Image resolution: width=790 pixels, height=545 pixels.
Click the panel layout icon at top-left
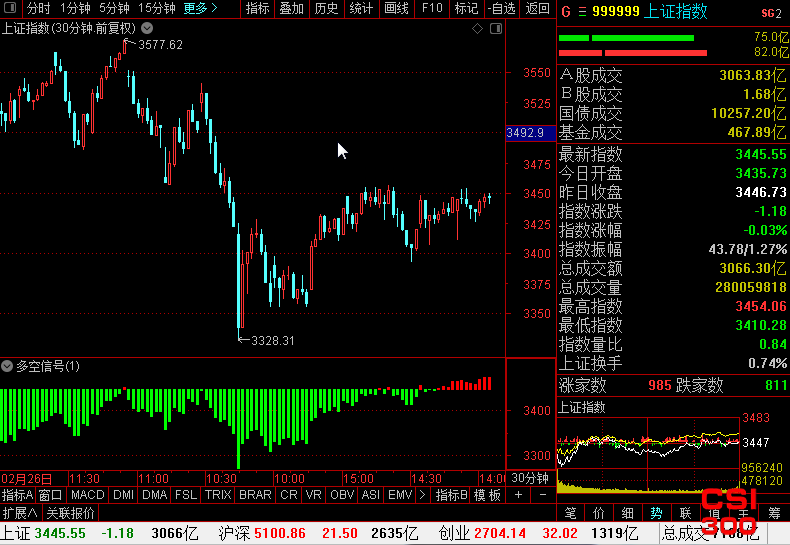(x=10, y=8)
